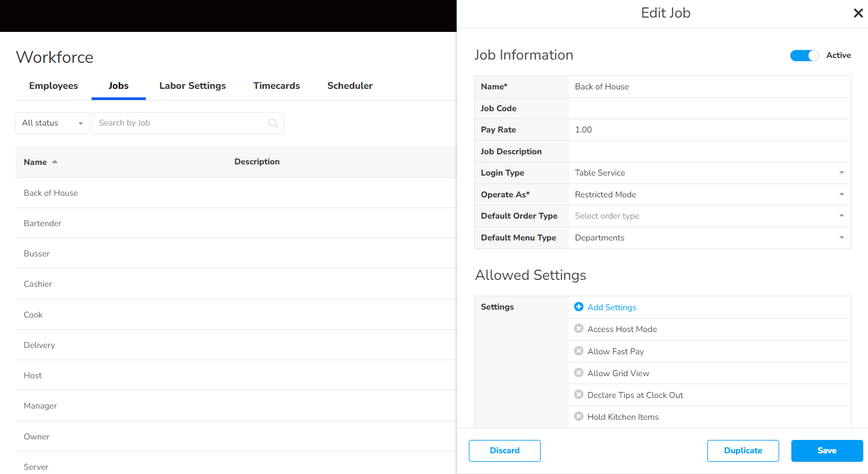868x474 pixels.
Task: Save the job changes
Action: pos(826,451)
